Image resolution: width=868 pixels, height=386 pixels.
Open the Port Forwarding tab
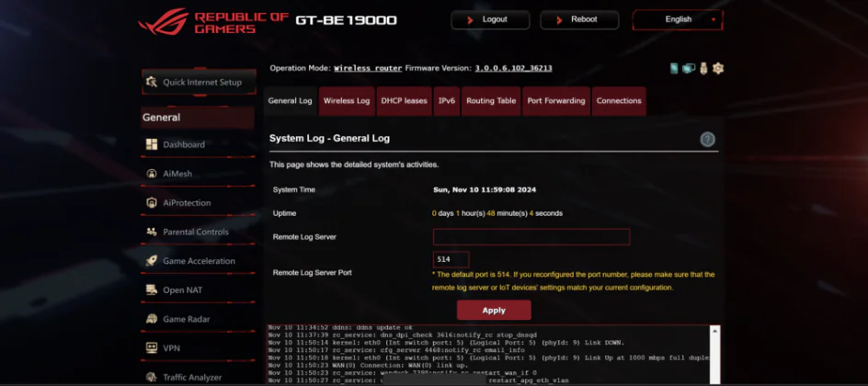point(555,101)
